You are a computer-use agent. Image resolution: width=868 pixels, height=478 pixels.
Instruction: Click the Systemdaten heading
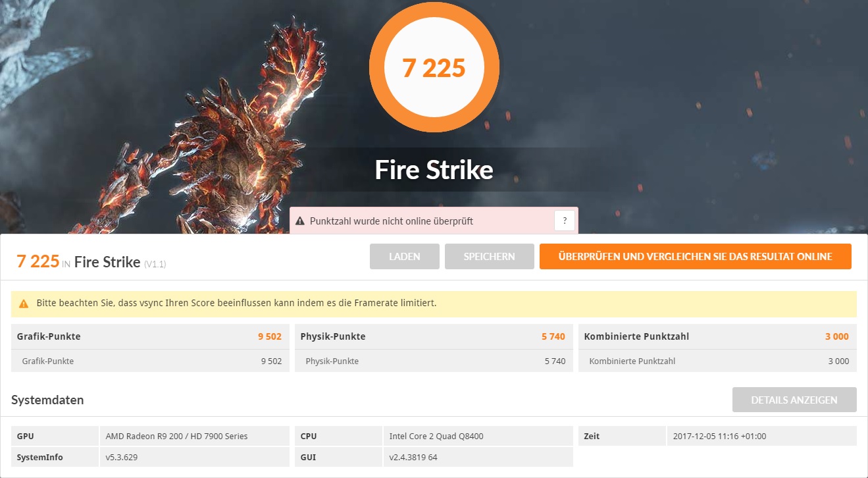(47, 400)
